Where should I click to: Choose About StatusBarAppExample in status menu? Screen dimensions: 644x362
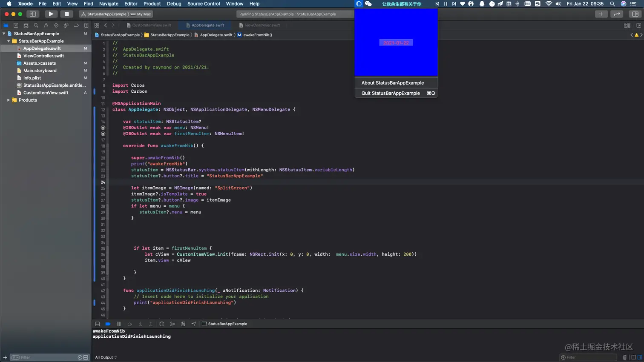coord(396,83)
